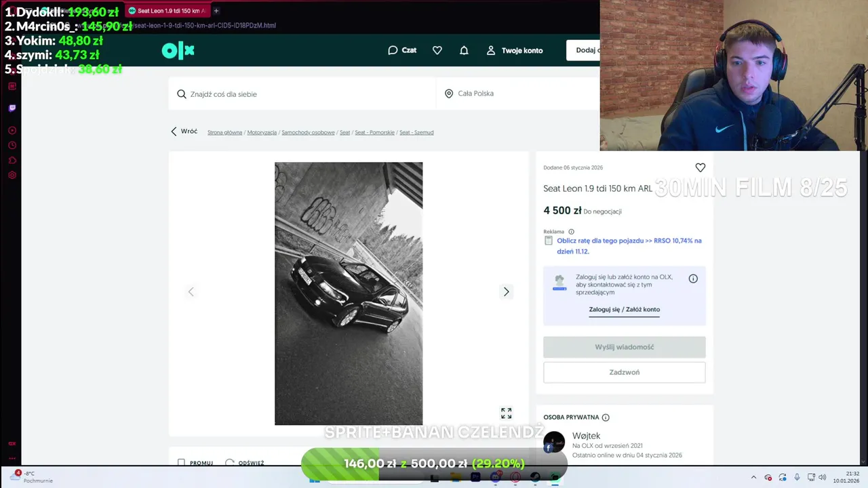868x488 pixels.
Task: Click Dodane 06 stycznia 2026 text
Action: 573,167
